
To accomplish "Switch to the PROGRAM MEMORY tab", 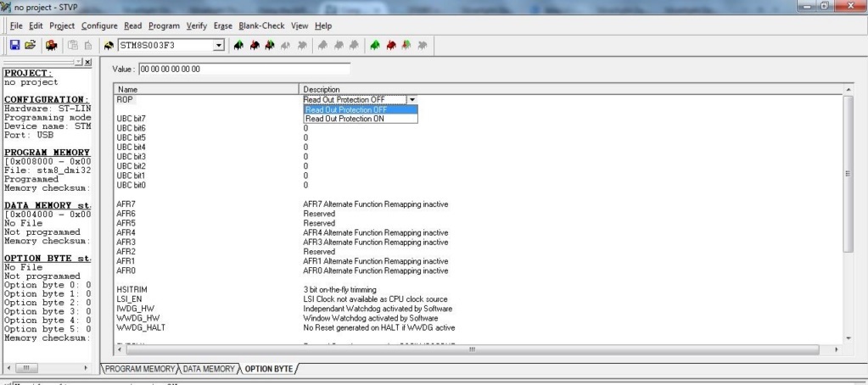I will (139, 368).
